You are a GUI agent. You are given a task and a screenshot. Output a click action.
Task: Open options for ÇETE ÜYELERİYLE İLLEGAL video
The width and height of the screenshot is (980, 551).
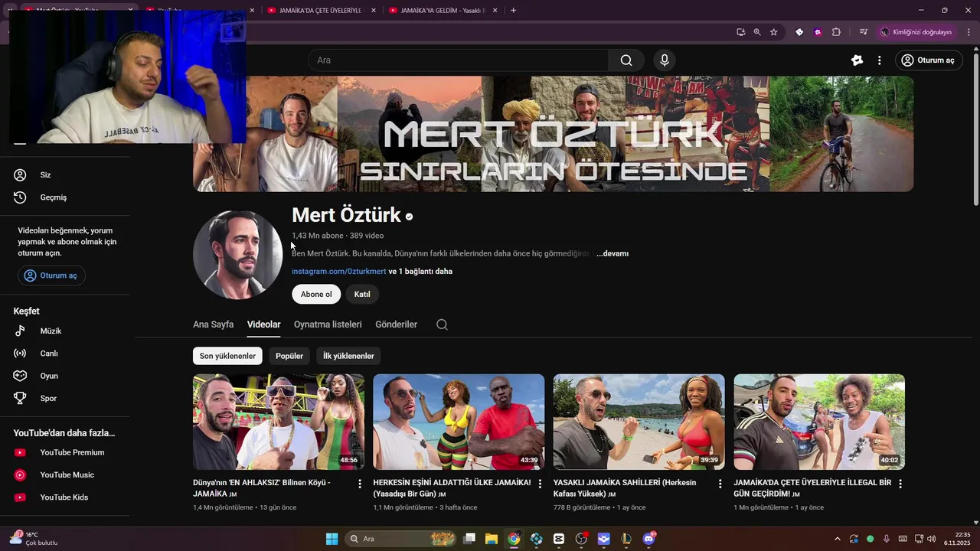coord(900,484)
